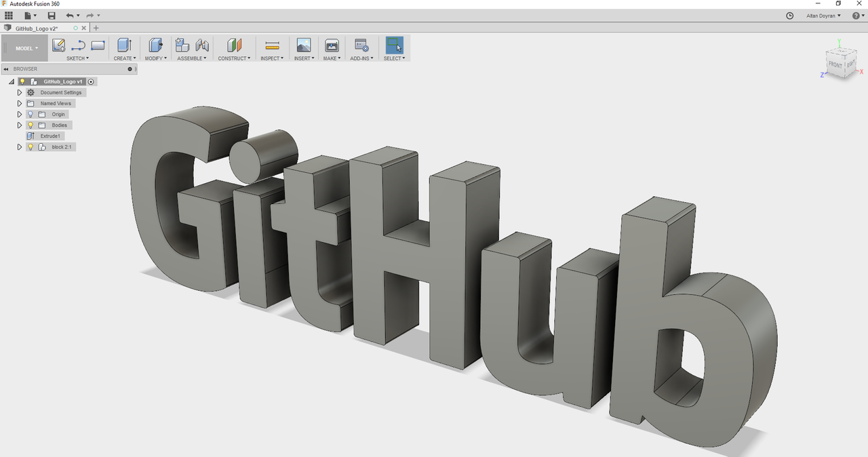The width and height of the screenshot is (868, 457).
Task: Toggle visibility of block 2:1 component
Action: [31, 147]
